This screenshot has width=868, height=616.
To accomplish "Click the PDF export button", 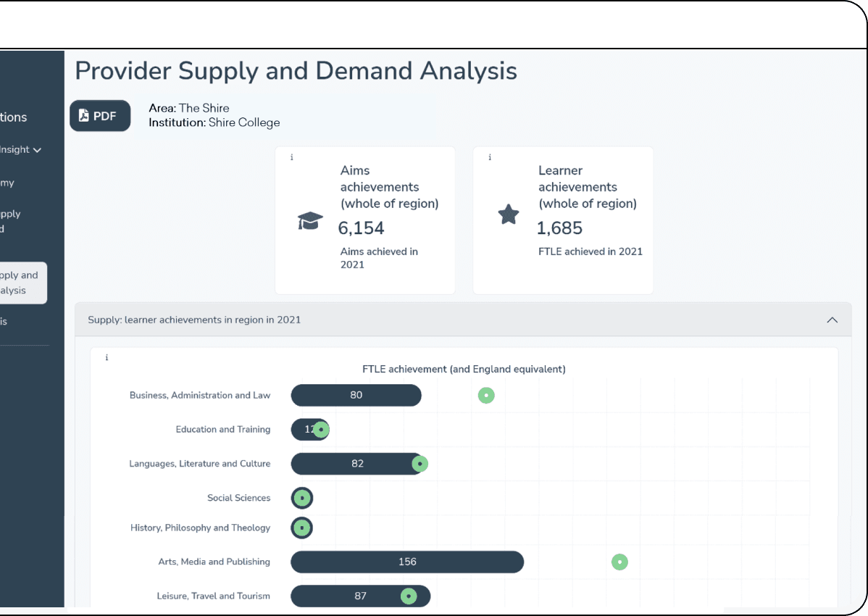I will pos(100,116).
